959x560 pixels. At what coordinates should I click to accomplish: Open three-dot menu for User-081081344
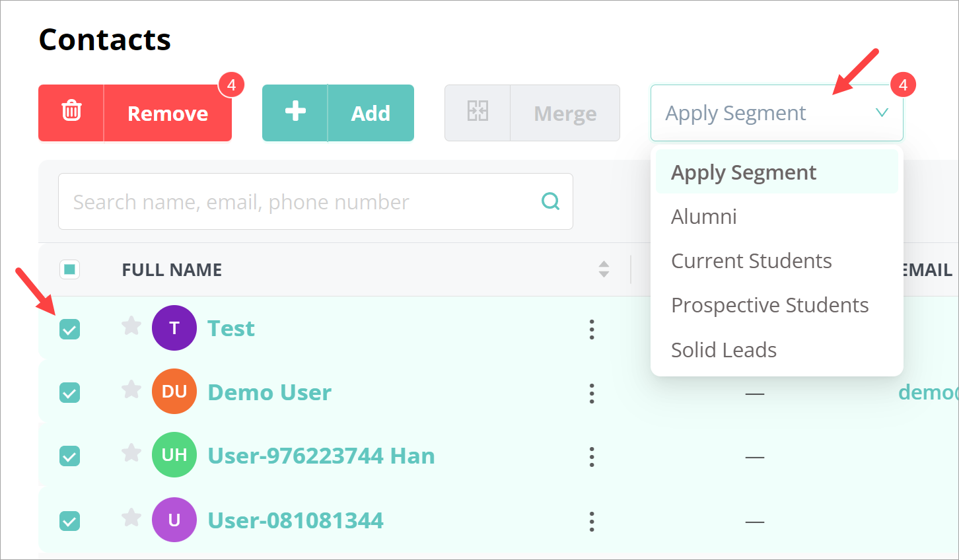pyautogui.click(x=592, y=521)
